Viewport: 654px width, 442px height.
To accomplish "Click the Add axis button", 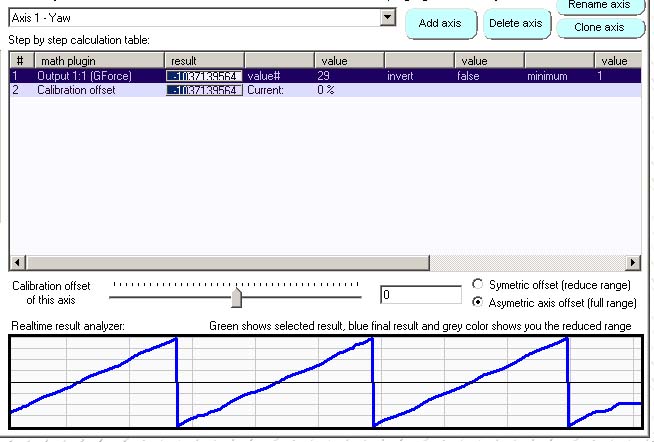I will point(441,23).
